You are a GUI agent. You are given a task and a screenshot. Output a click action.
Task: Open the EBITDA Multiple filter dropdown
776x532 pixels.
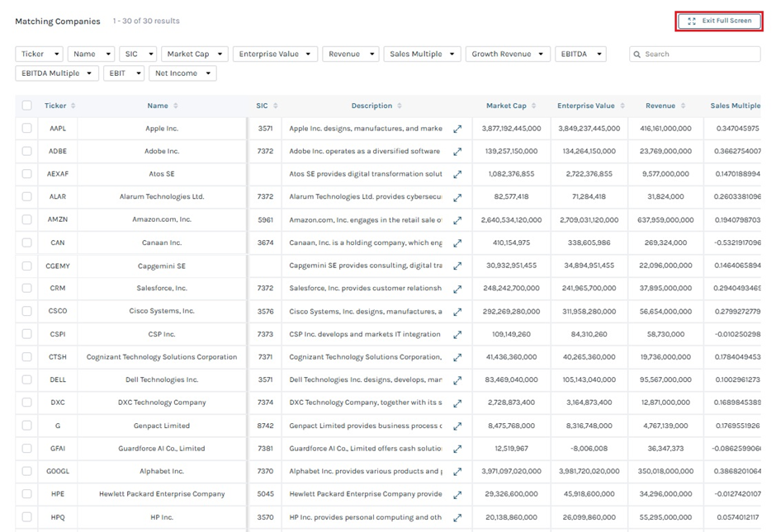click(57, 73)
